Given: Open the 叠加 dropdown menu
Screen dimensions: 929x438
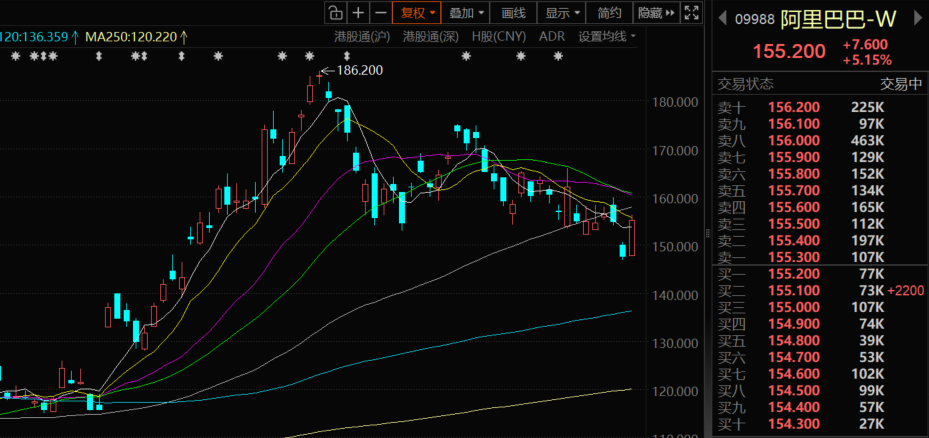Looking at the screenshot, I should (x=467, y=13).
